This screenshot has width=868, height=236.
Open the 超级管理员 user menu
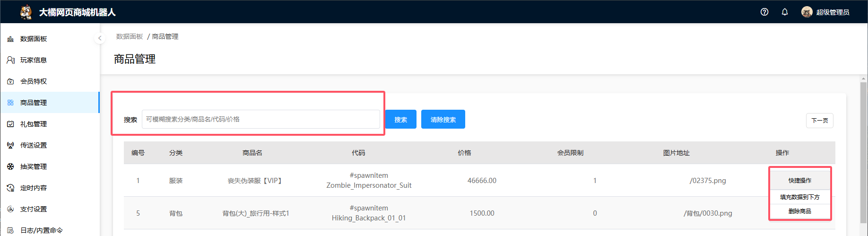pos(825,12)
